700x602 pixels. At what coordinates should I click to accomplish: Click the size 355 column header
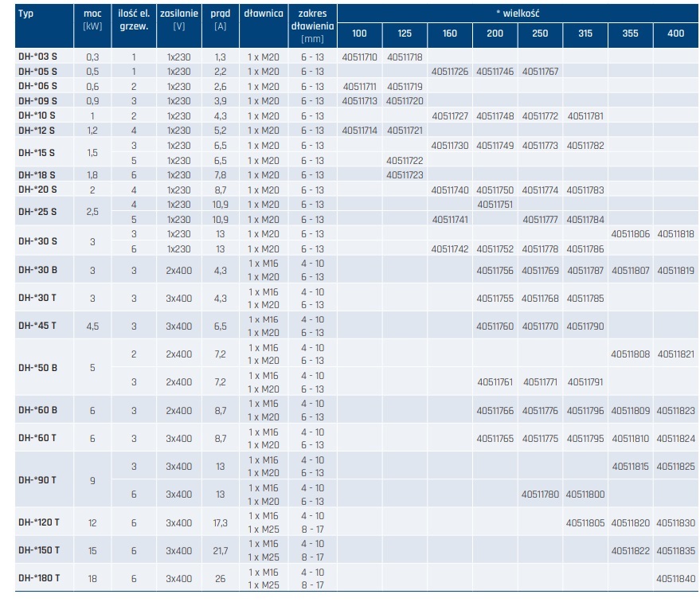click(x=630, y=34)
